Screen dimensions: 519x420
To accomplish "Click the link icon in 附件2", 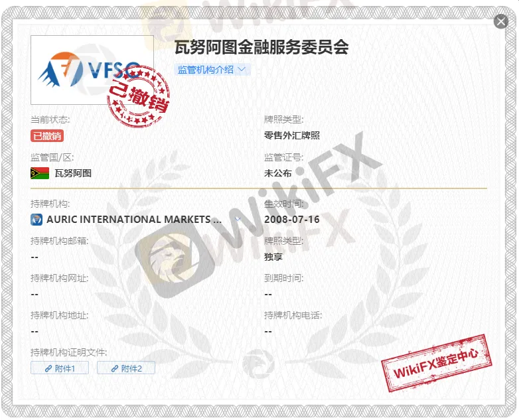I will tap(115, 368).
